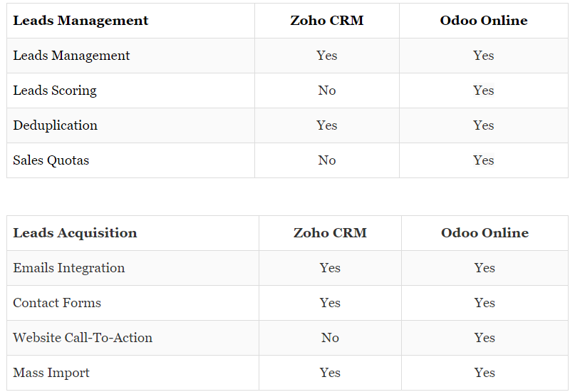This screenshot has height=392, width=575.
Task: Click Odoo 'Yes' for Sales Quotas
Action: [484, 160]
